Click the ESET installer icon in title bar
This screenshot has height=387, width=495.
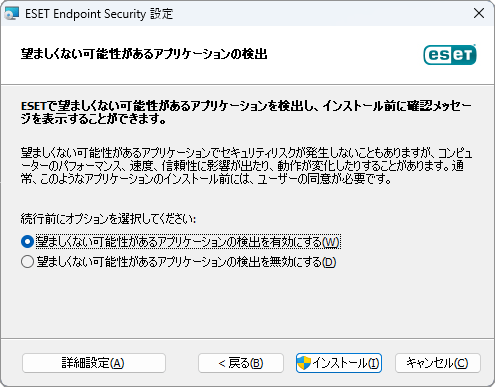point(12,14)
